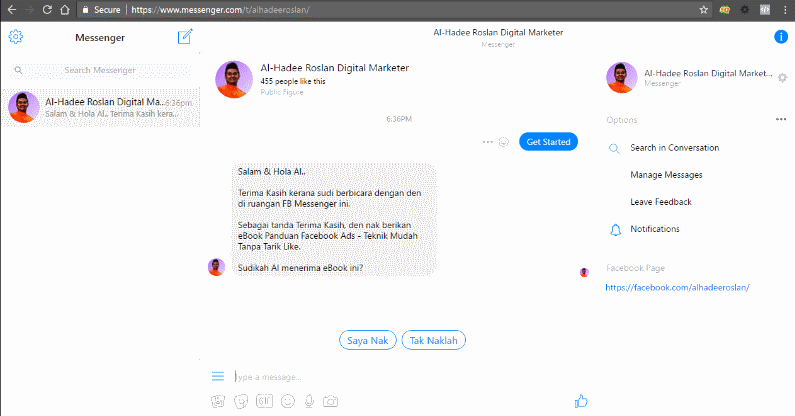Image resolution: width=795 pixels, height=416 pixels.
Task: Choose the Saya Nak quick reply
Action: [368, 340]
